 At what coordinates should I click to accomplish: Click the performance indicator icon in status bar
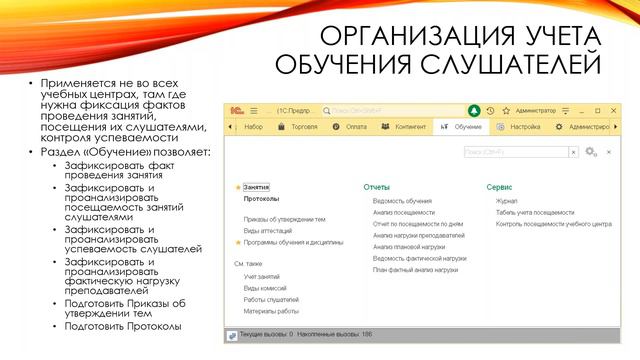pos(232,336)
